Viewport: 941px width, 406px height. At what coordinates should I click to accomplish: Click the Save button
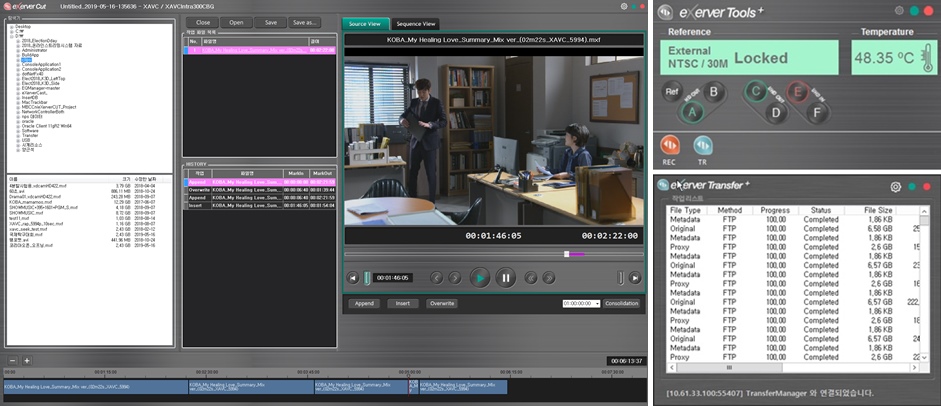[x=271, y=23]
